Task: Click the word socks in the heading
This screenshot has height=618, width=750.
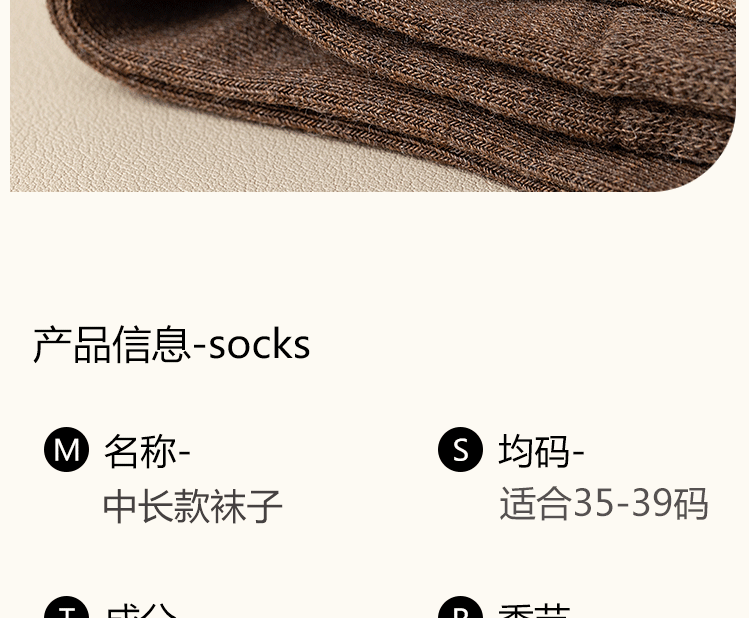Action: point(259,344)
